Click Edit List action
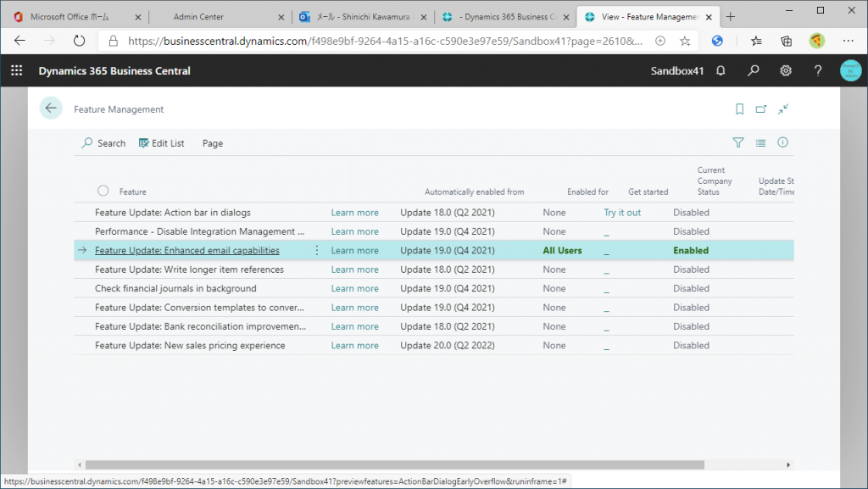868x489 pixels. (161, 143)
